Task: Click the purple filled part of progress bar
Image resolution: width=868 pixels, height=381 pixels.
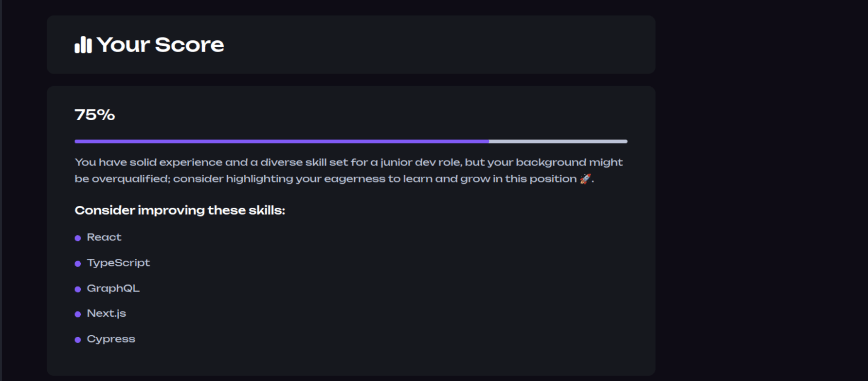Action: tap(282, 141)
